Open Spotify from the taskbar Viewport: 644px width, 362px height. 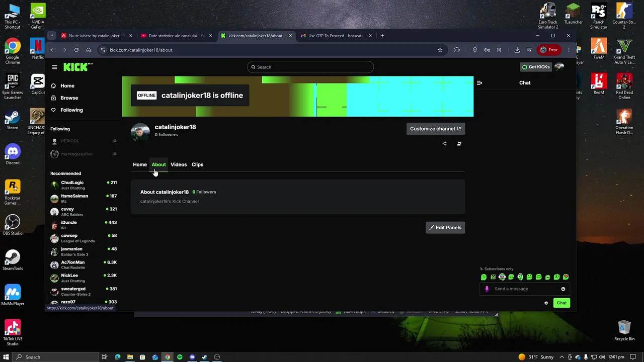pos(180,357)
